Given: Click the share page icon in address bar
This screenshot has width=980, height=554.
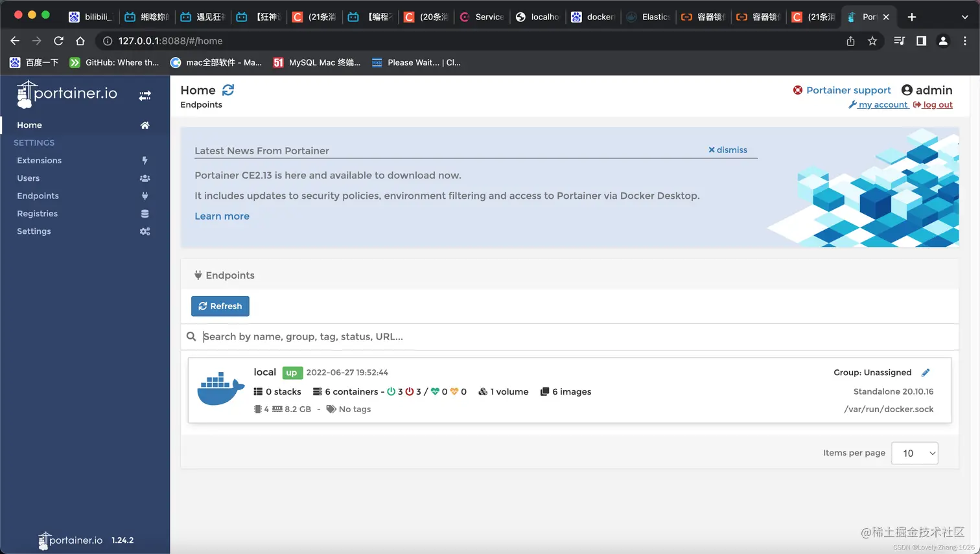Looking at the screenshot, I should 850,41.
